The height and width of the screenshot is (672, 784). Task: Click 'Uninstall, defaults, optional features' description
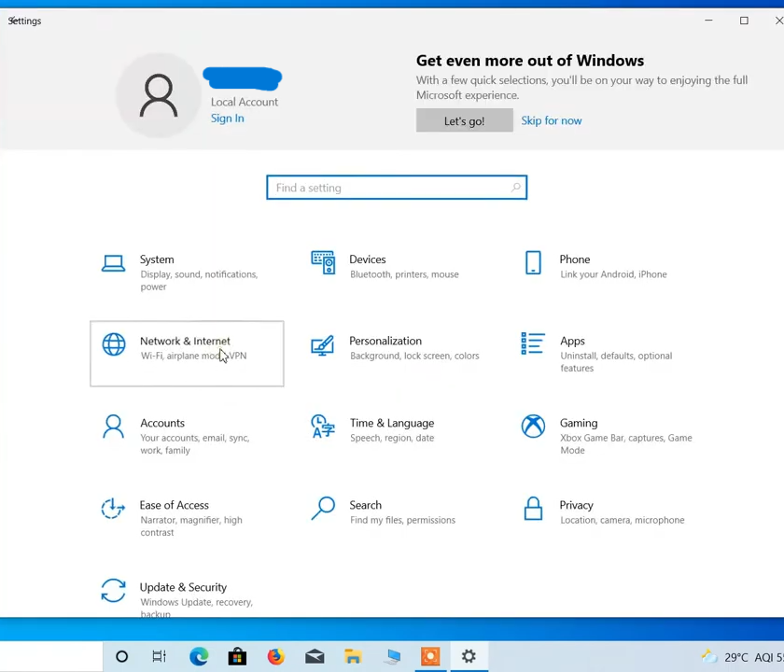[x=616, y=362]
